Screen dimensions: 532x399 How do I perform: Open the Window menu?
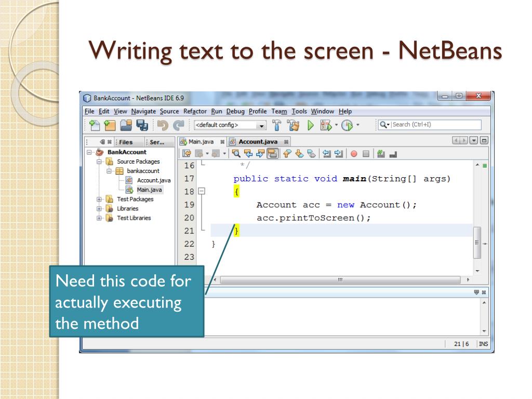pyautogui.click(x=322, y=111)
